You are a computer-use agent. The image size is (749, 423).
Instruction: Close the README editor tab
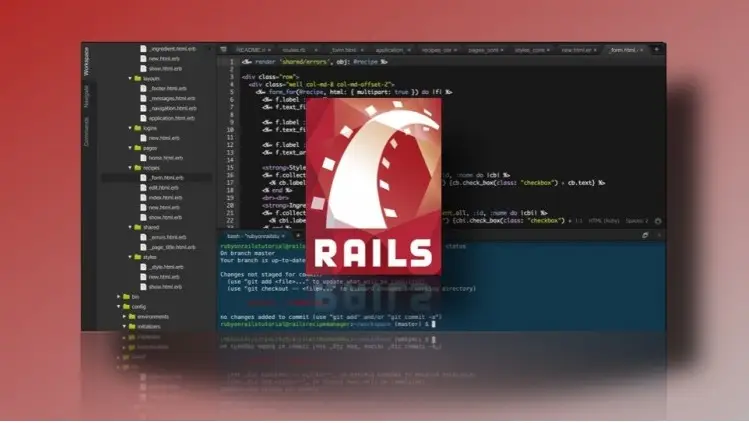(269, 50)
